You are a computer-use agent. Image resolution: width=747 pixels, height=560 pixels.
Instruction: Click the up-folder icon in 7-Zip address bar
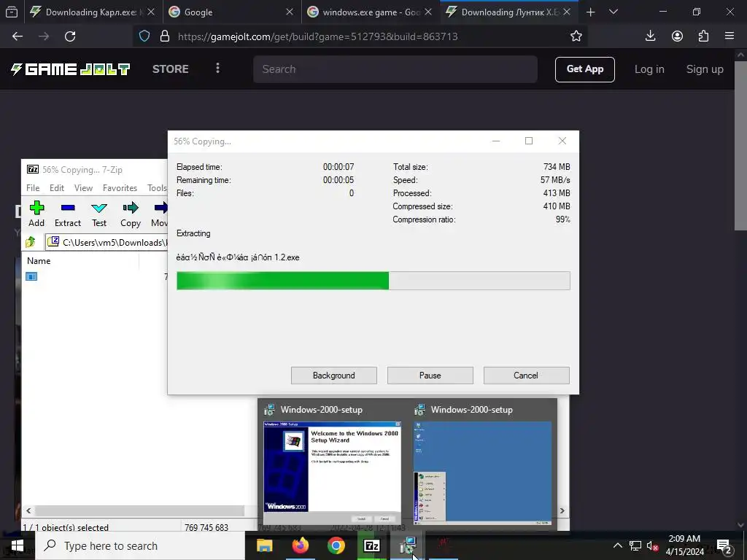31,242
